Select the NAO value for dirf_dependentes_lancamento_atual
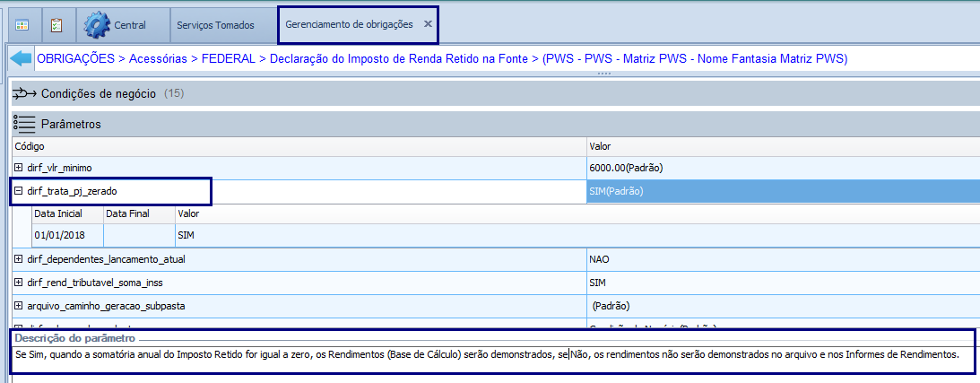 point(783,258)
